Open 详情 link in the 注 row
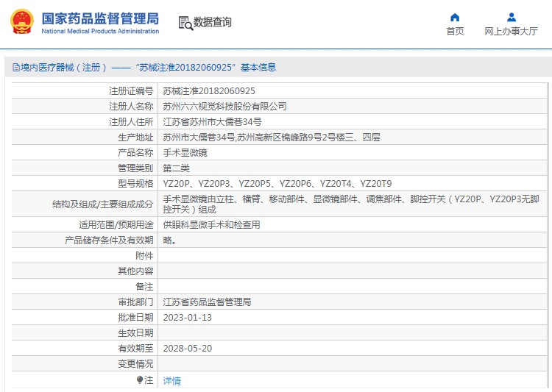This screenshot has width=552, height=392. [x=171, y=381]
